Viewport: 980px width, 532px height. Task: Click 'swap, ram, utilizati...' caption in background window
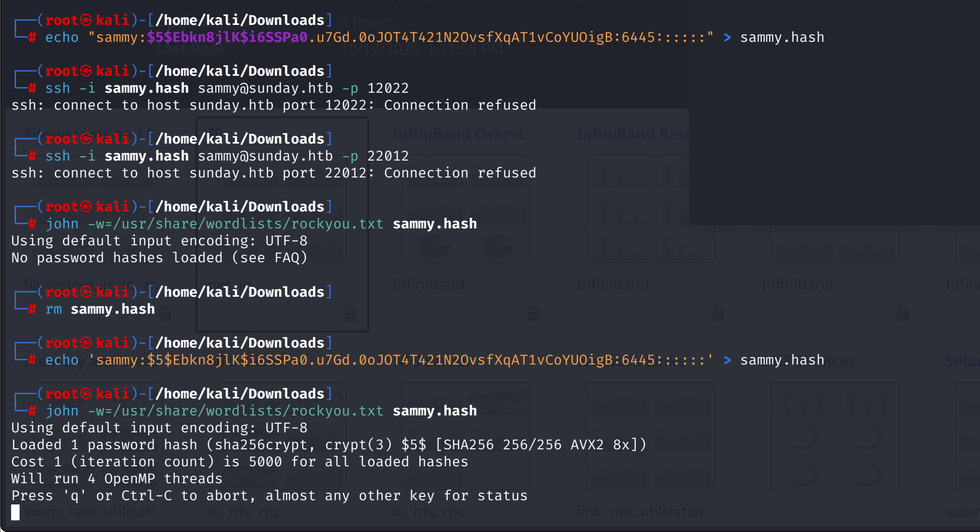point(94,512)
